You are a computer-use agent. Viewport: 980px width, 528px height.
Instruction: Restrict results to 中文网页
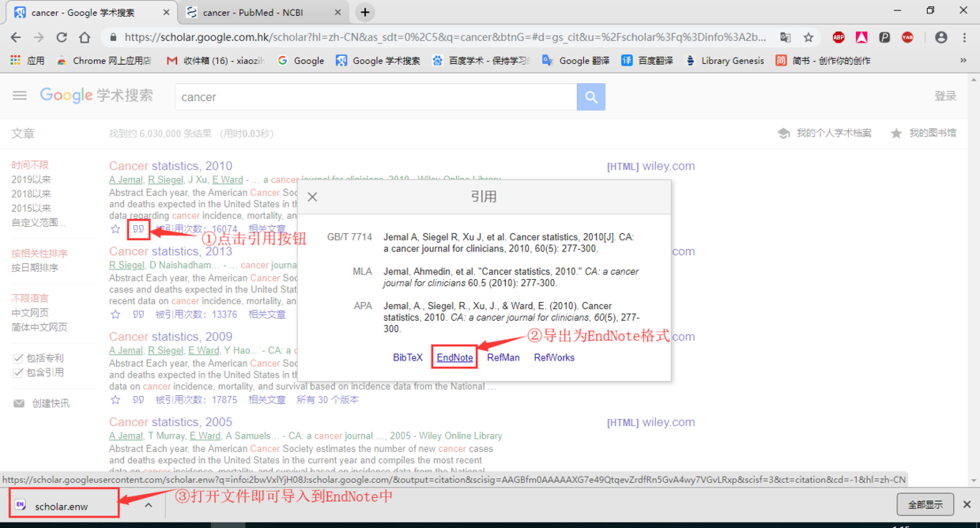click(30, 312)
